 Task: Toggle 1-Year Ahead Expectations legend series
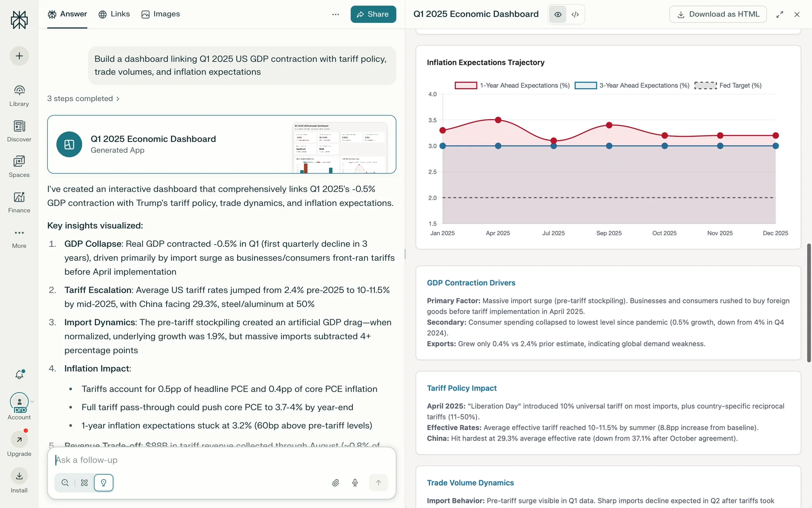512,86
